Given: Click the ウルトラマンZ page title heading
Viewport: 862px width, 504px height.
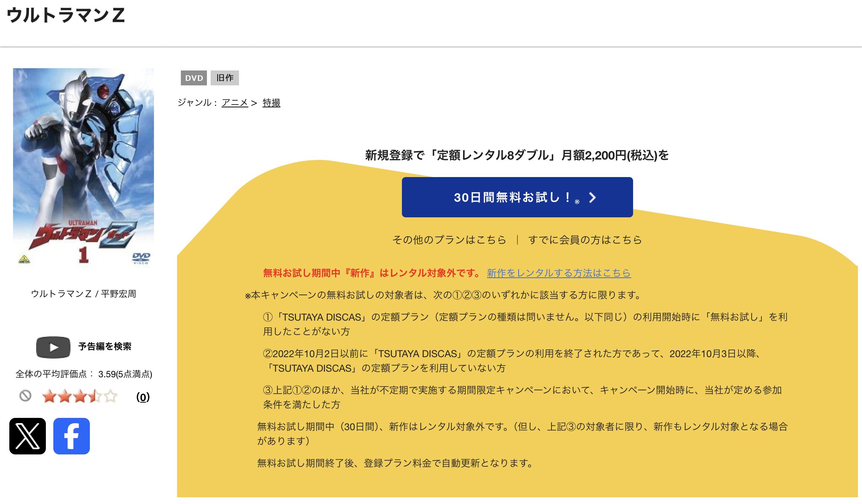Looking at the screenshot, I should click(66, 15).
